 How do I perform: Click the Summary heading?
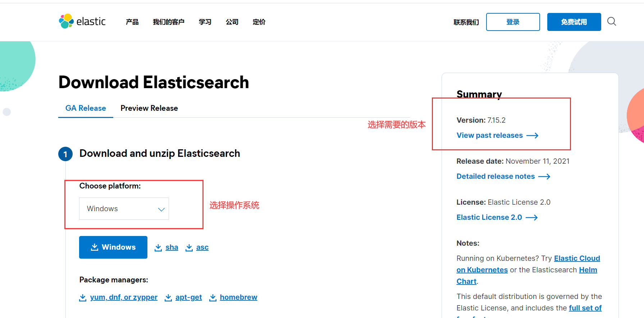(x=479, y=94)
